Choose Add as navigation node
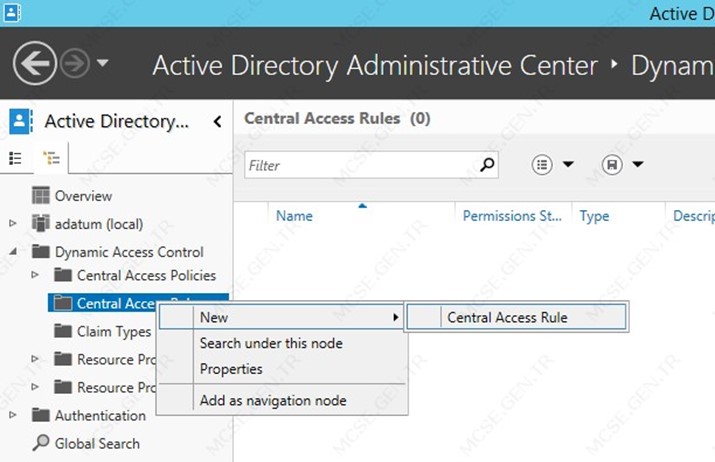Viewport: 715px width, 462px height. coord(273,400)
